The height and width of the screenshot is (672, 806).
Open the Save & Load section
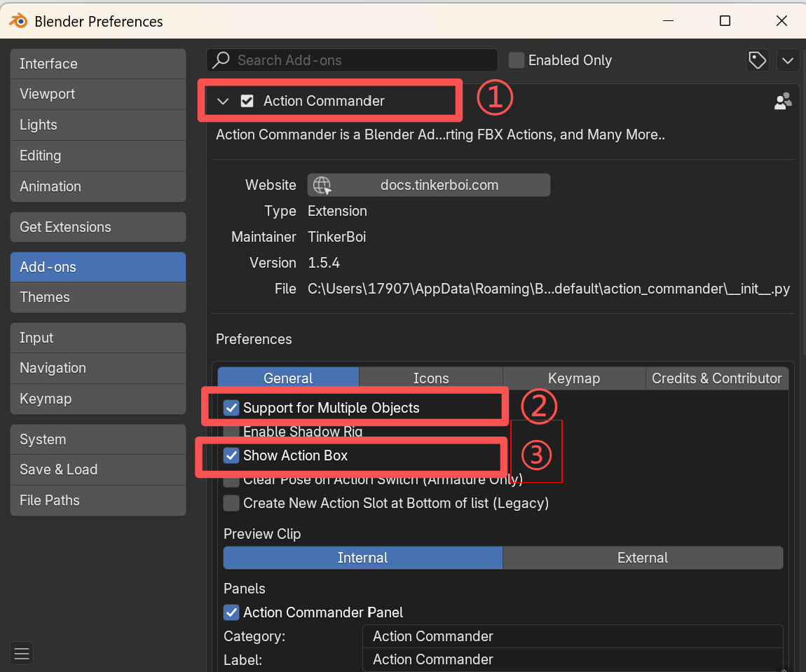pyautogui.click(x=97, y=469)
